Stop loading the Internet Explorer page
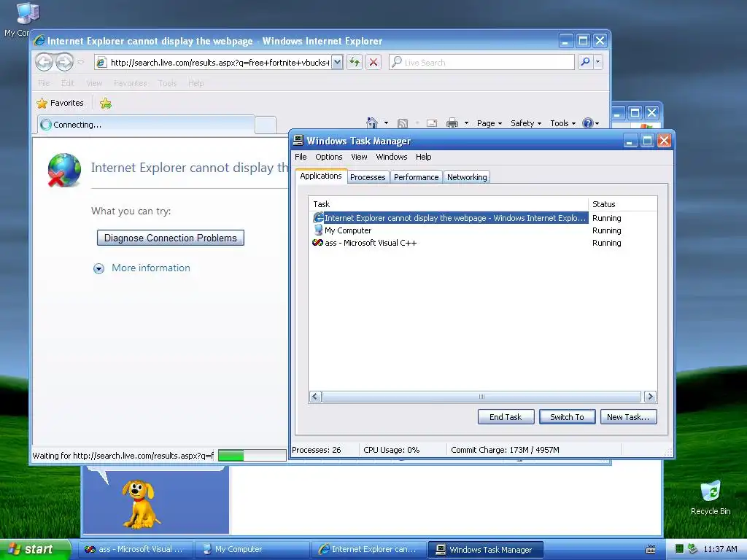Viewport: 747px width, 560px height. [373, 62]
